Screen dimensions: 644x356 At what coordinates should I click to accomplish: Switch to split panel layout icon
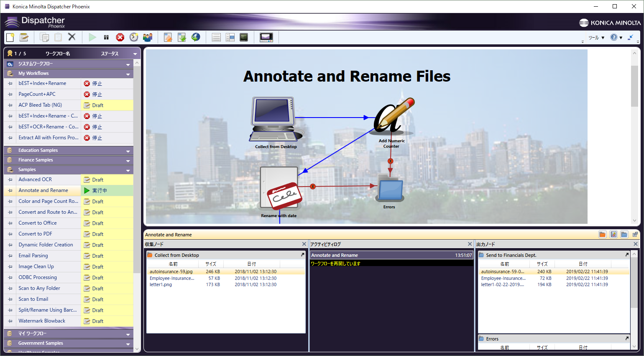(230, 37)
